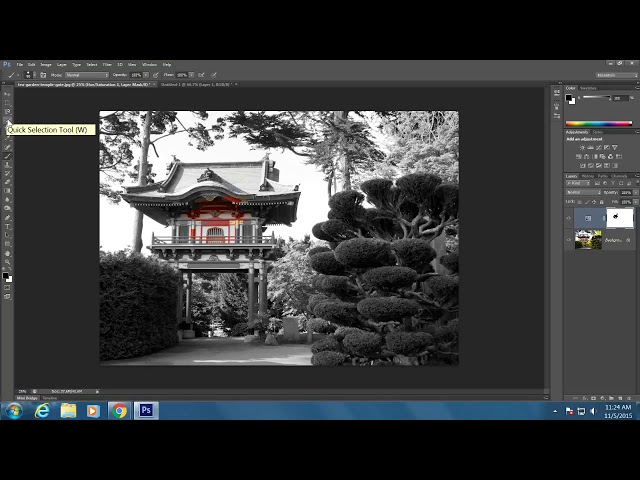The height and width of the screenshot is (480, 640).
Task: Select the History Brush tool
Action: click(x=7, y=174)
